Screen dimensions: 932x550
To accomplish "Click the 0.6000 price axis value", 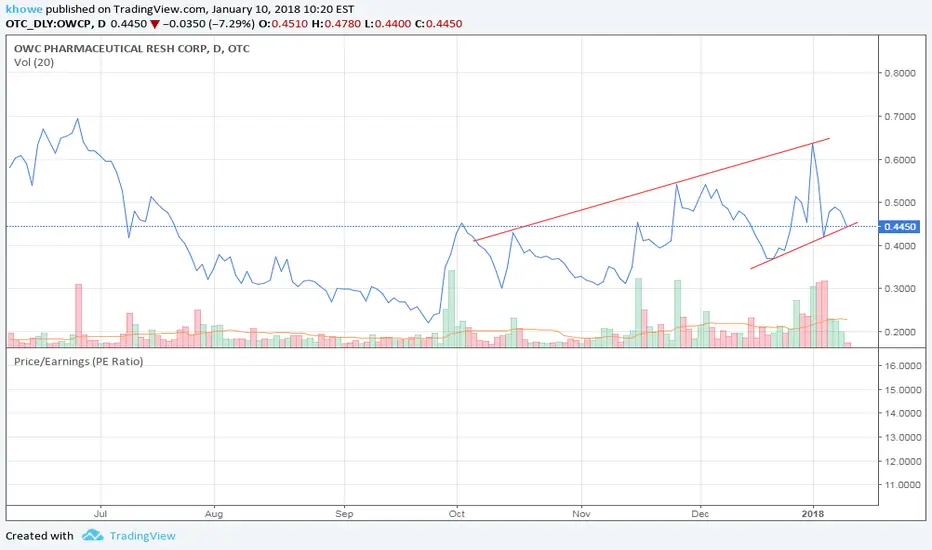I will click(900, 160).
